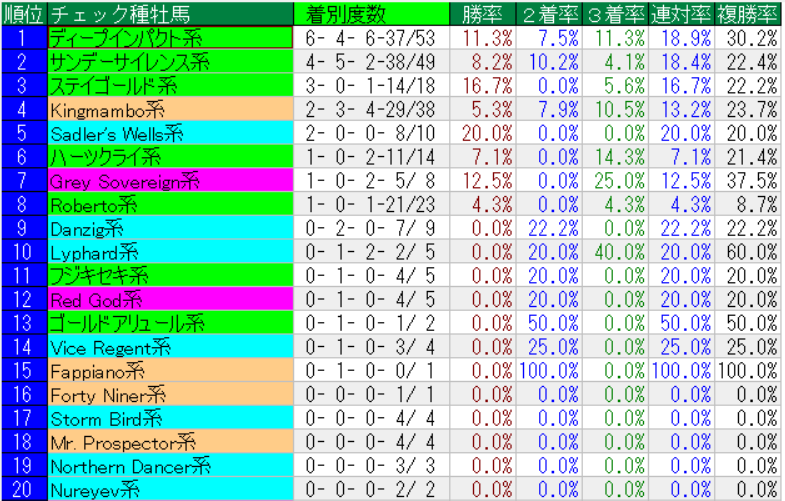The width and height of the screenshot is (785, 501).
Task: Click the 勝率 column header
Action: tap(484, 13)
